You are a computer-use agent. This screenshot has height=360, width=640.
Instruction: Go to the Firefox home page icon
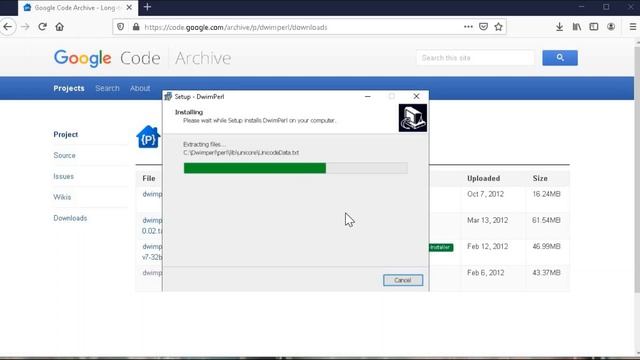[x=60, y=27]
